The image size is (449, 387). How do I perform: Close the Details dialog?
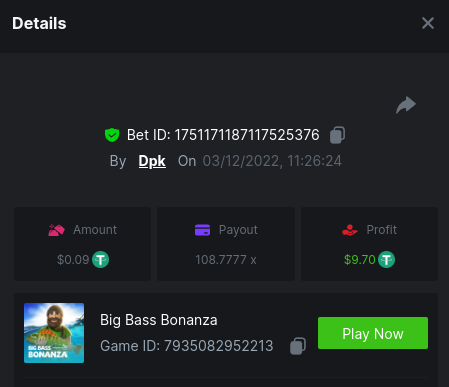[x=428, y=23]
